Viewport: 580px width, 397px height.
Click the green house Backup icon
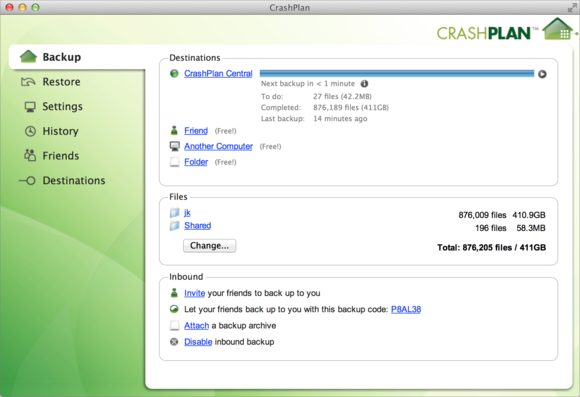click(x=28, y=57)
